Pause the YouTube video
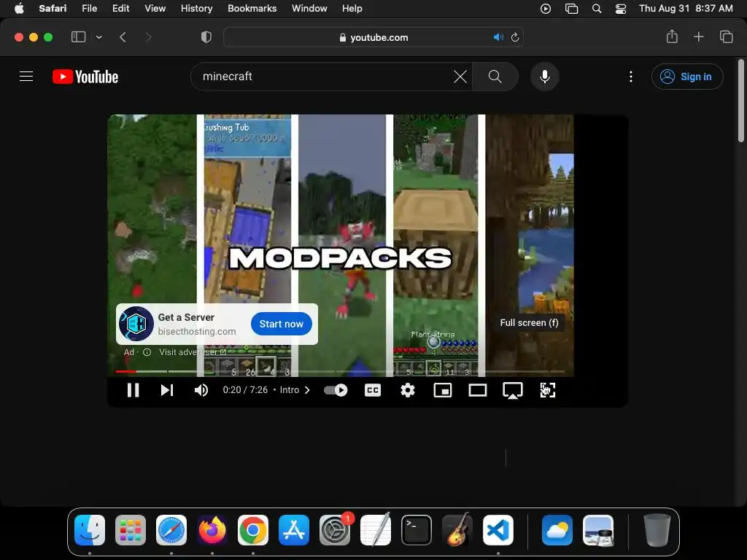 point(133,390)
